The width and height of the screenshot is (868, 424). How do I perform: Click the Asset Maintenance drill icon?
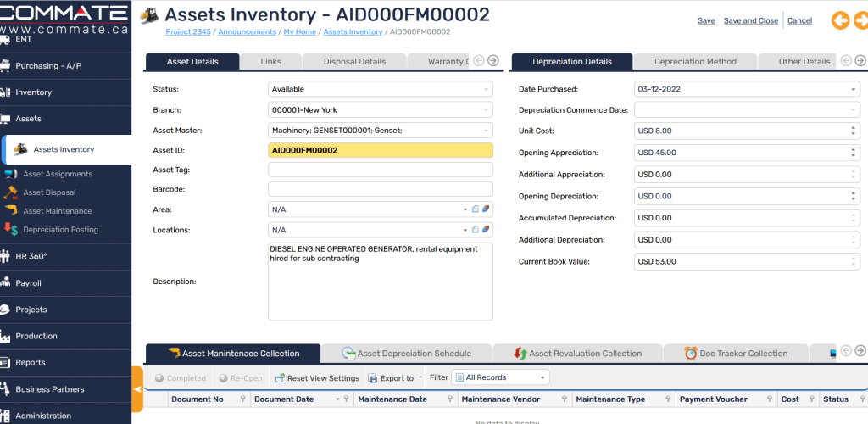pos(10,211)
